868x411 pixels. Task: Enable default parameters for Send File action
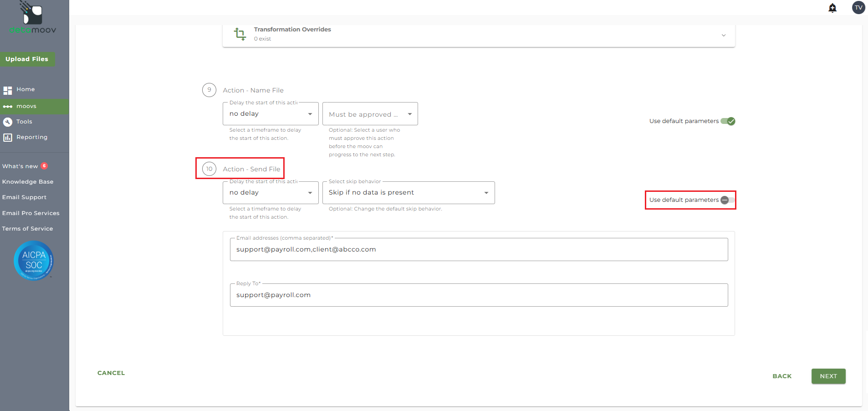pos(727,200)
